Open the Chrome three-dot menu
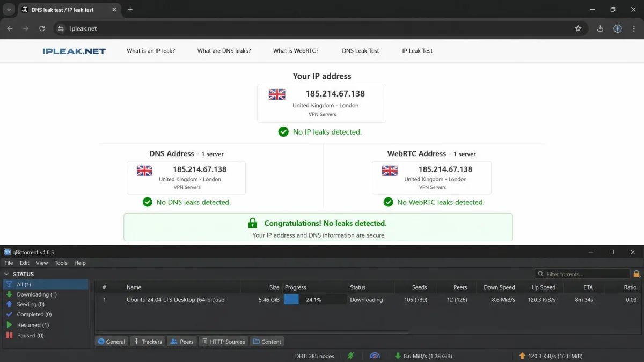The width and height of the screenshot is (644, 362). click(634, 28)
